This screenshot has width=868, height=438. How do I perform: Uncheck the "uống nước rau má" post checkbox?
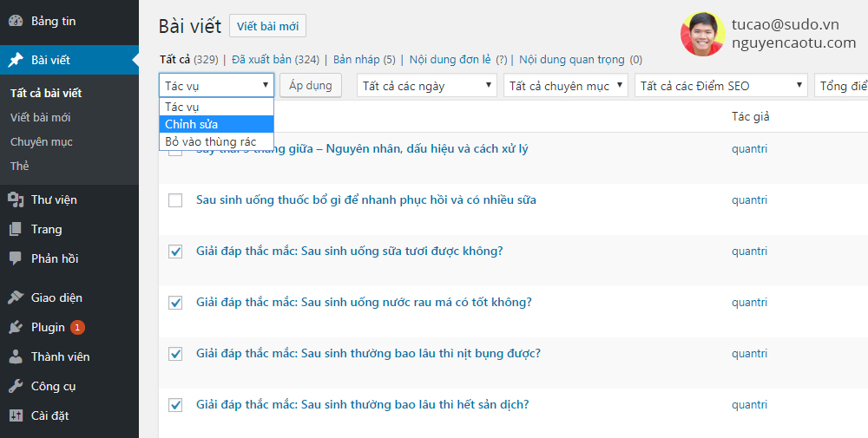click(x=175, y=303)
